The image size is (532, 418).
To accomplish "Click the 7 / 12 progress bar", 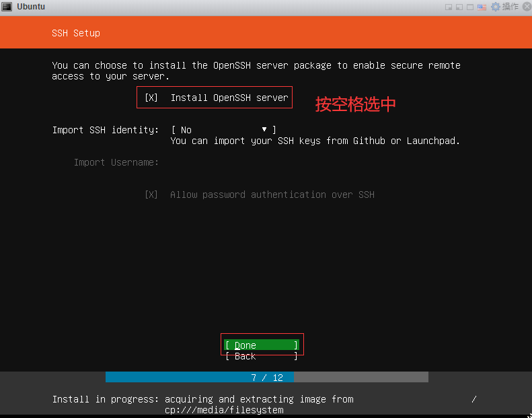I will tap(266, 377).
